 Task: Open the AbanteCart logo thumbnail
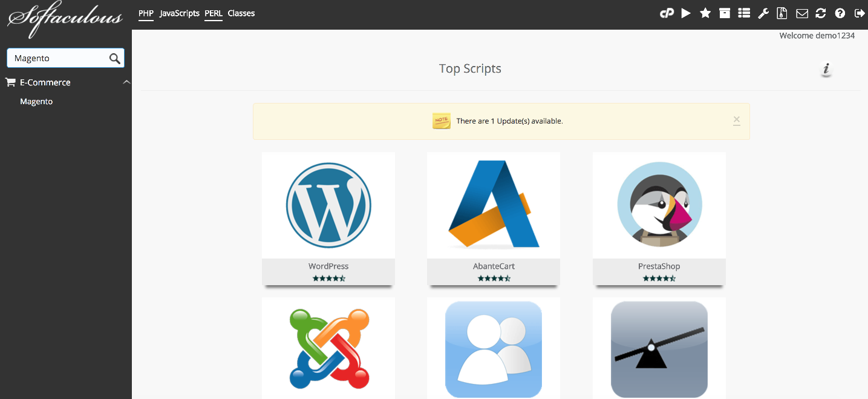coord(494,205)
